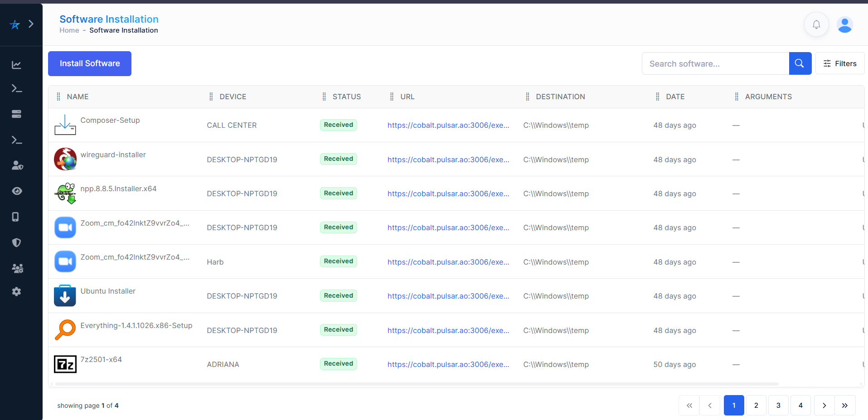Open the eye monitoring icon in sidebar
Image resolution: width=868 pixels, height=420 pixels.
[x=17, y=191]
